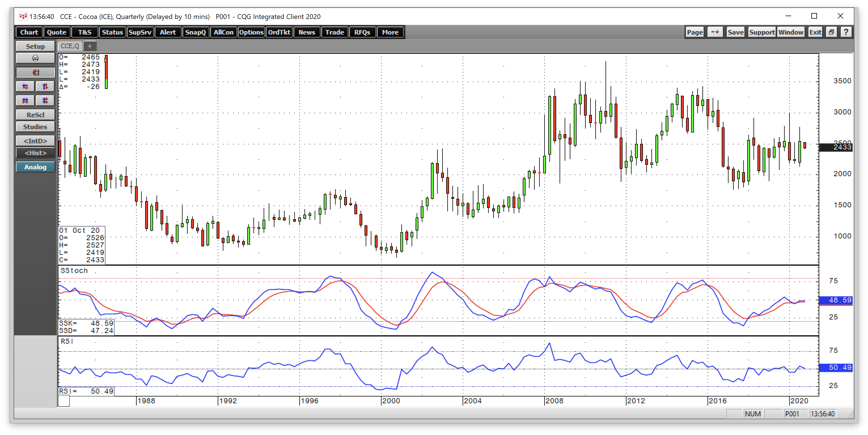The height and width of the screenshot is (435, 868).
Task: Click the vertical up-down arrows icon
Action: [x=45, y=87]
